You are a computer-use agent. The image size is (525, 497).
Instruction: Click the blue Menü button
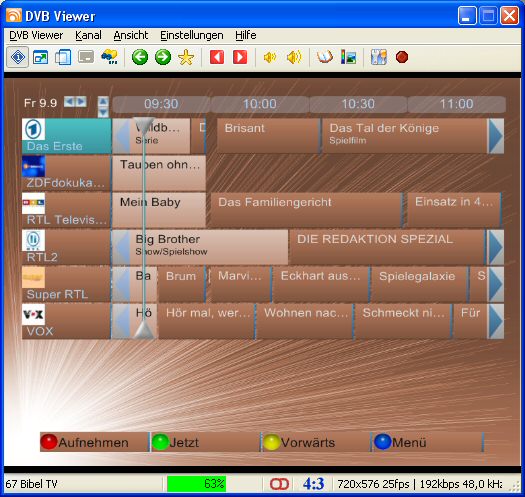[x=428, y=442]
